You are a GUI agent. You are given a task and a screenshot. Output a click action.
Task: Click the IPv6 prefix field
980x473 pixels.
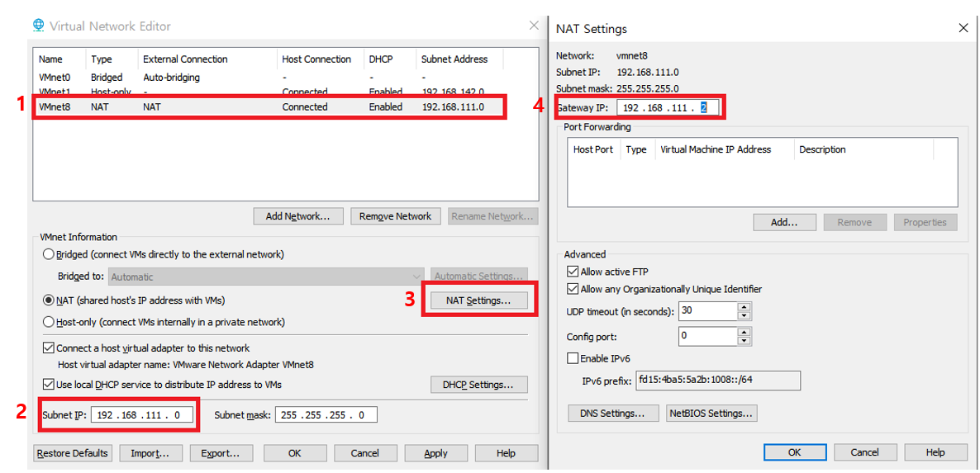[x=717, y=380]
